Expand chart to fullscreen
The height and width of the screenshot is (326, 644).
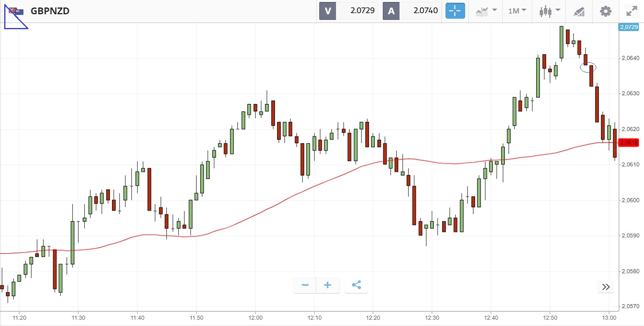click(631, 11)
